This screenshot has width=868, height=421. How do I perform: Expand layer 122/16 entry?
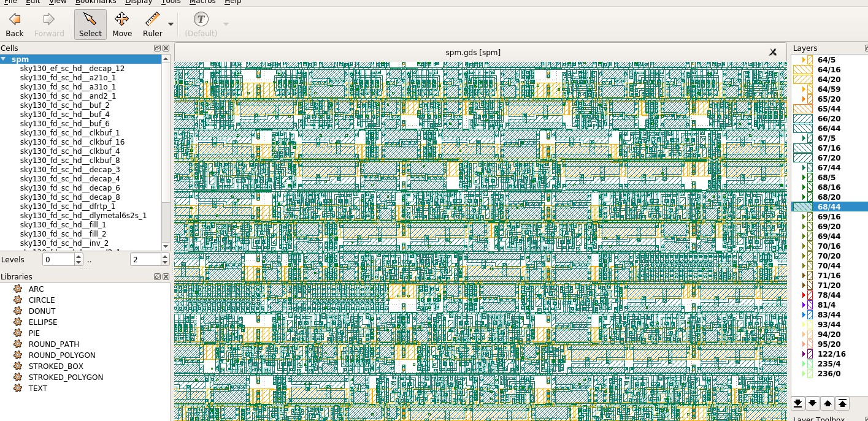804,354
